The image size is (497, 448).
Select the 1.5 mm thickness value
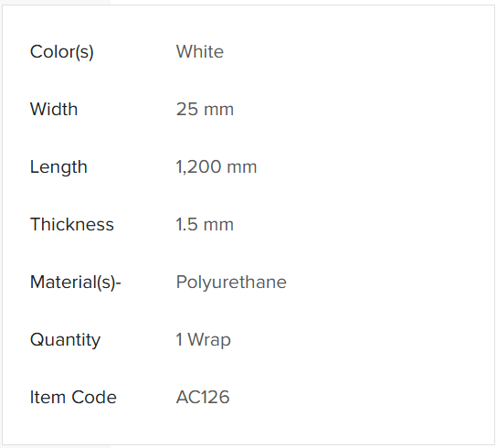pos(205,224)
